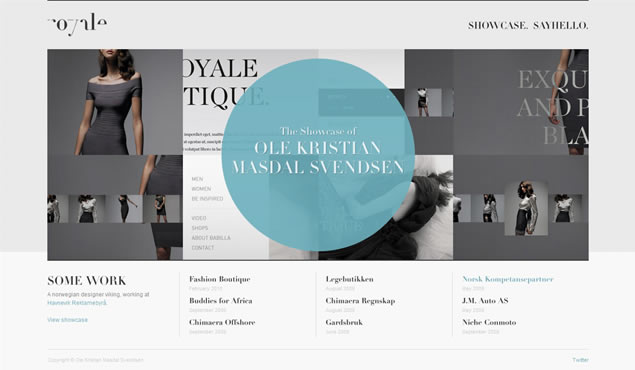
Task: Open the Chimaera Regnskap project
Action: tap(360, 301)
